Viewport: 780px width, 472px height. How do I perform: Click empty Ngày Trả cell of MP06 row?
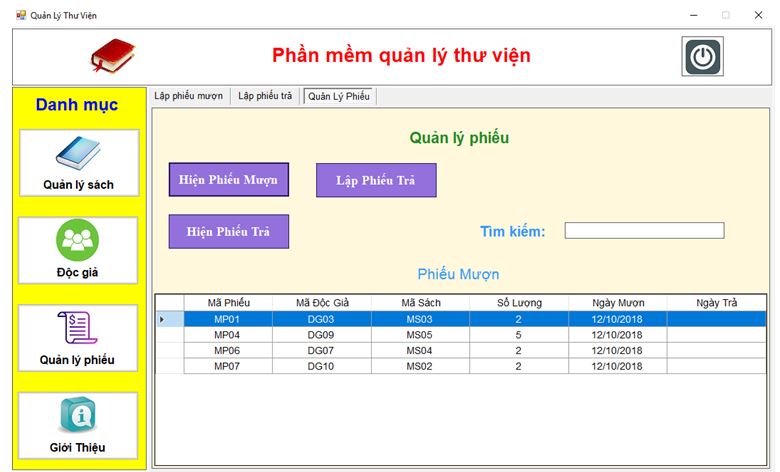(x=716, y=350)
